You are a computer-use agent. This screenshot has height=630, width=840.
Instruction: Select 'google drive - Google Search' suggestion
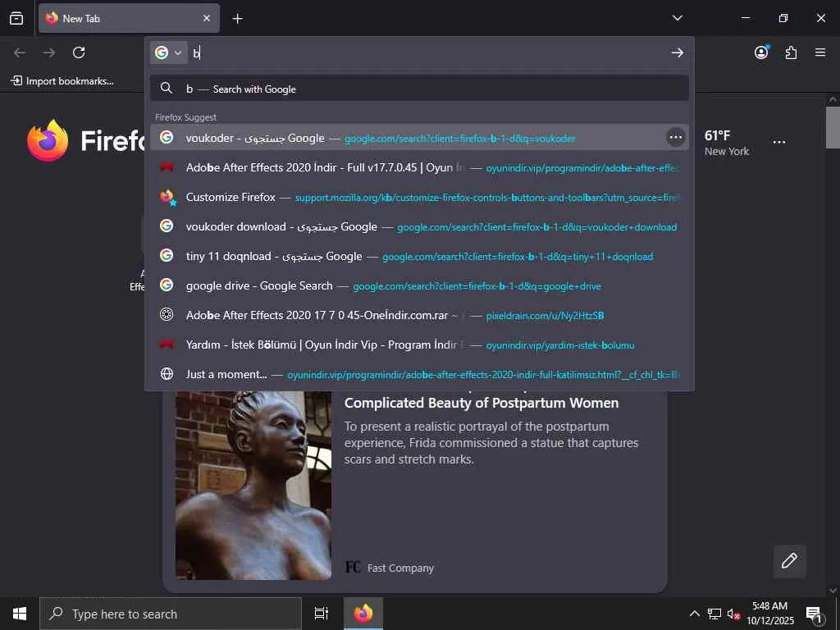pos(419,285)
